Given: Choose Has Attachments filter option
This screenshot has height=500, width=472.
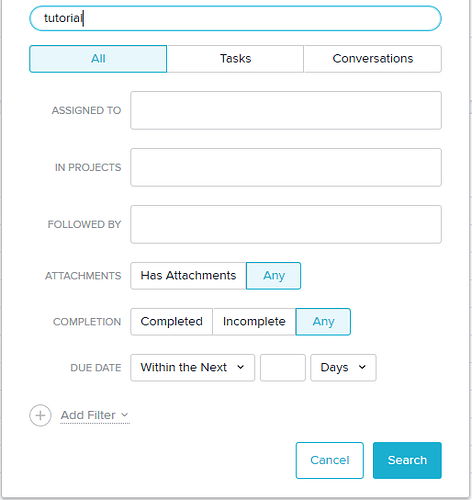Looking at the screenshot, I should 188,276.
